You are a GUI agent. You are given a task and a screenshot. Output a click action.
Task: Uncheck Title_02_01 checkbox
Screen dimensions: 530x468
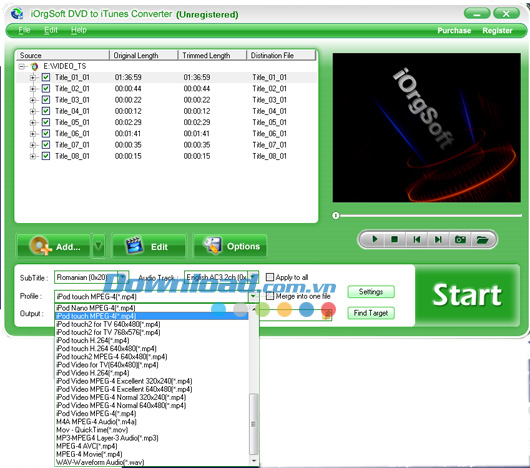click(x=46, y=89)
